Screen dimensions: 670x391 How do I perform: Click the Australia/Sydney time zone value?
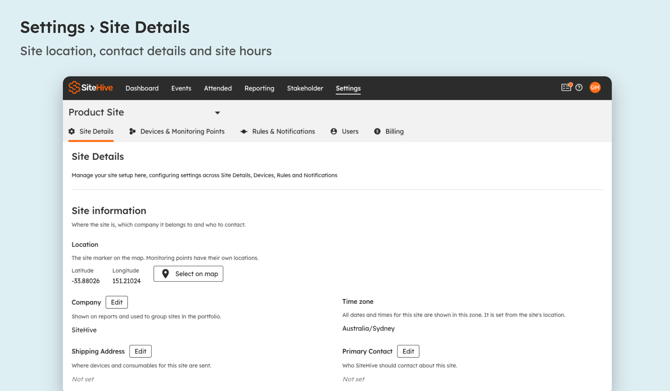[x=368, y=329]
